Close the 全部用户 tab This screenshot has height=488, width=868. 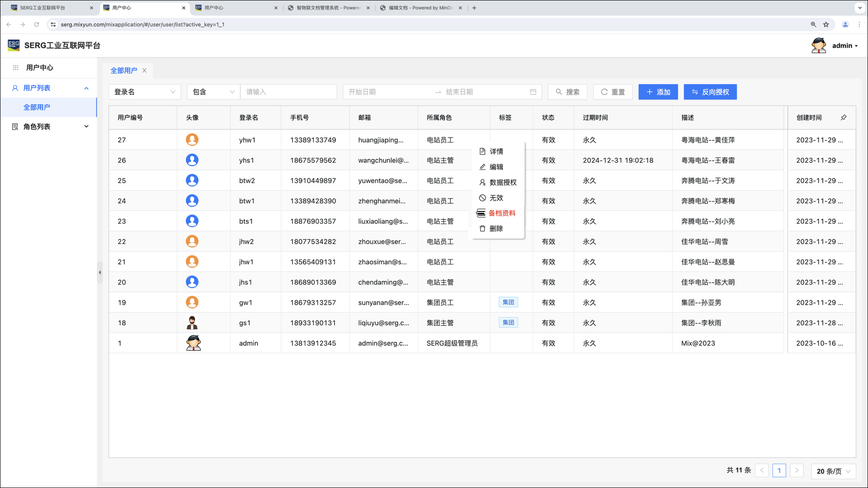click(144, 70)
